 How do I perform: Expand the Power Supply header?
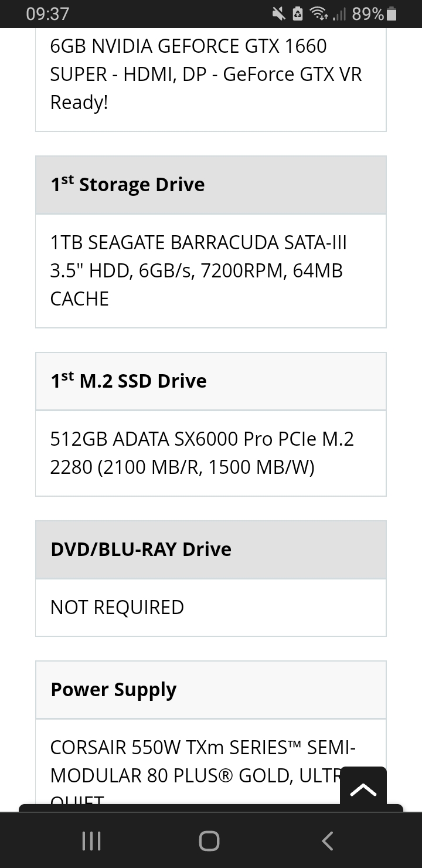[211, 690]
